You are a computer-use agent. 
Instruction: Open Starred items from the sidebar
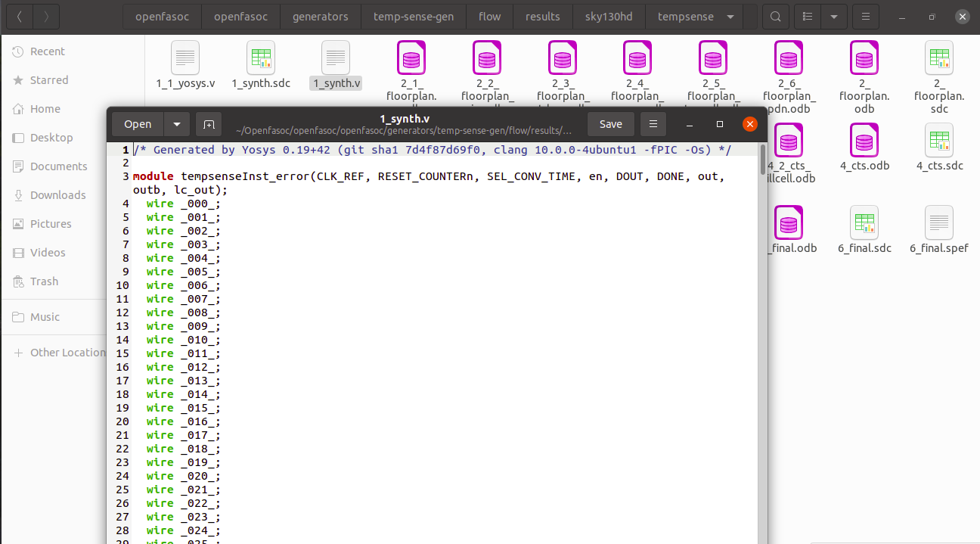pos(48,79)
